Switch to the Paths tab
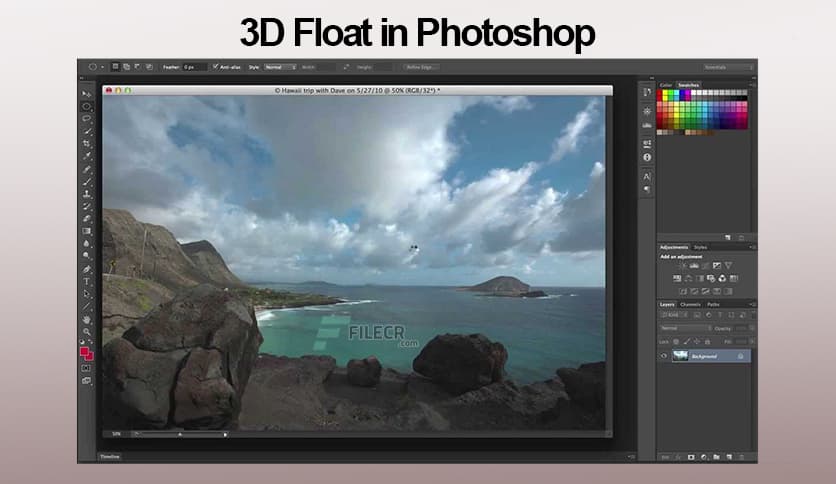Image resolution: width=836 pixels, height=484 pixels. (713, 304)
